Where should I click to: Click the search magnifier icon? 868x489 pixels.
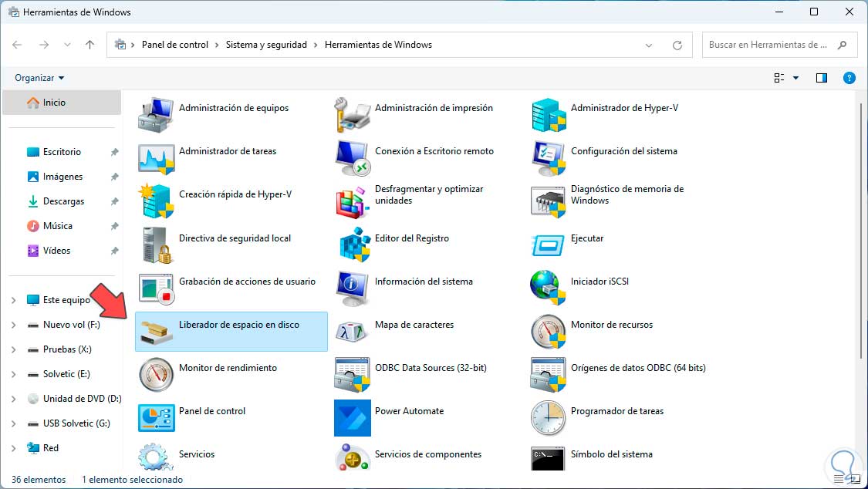(x=842, y=45)
